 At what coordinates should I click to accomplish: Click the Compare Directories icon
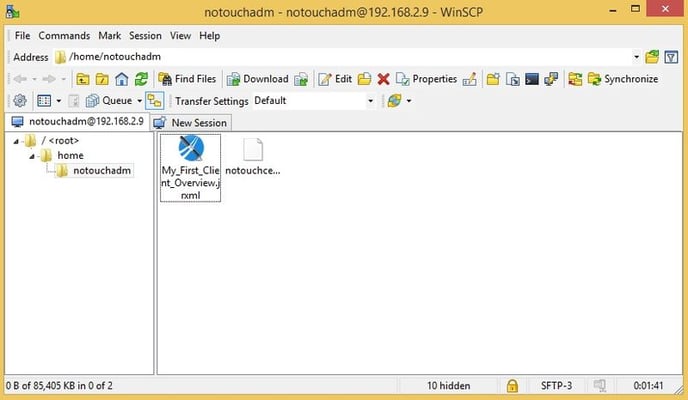[575, 79]
